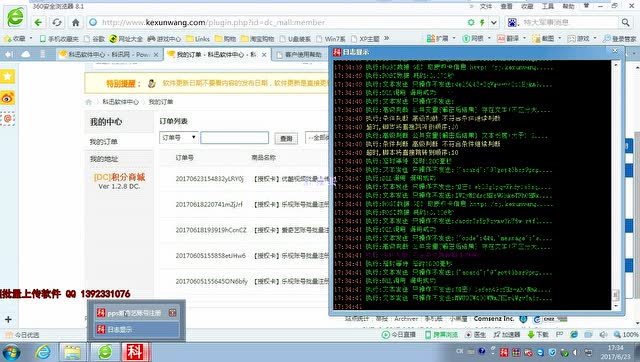Open the mail @ sidebar icon
This screenshot has height=362, width=640.
pos(8,119)
